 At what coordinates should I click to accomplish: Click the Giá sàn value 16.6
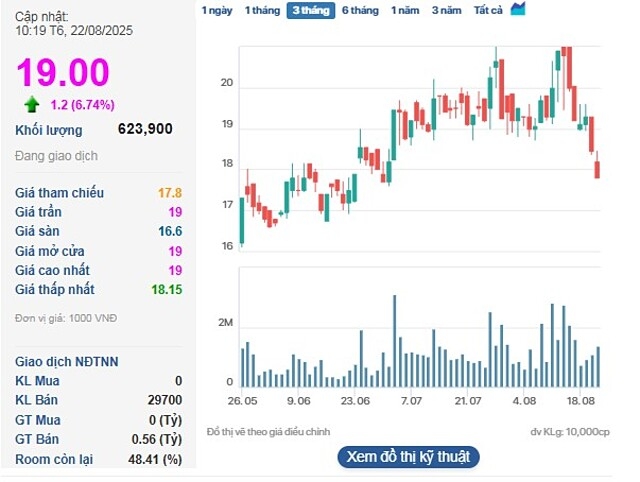(x=168, y=231)
